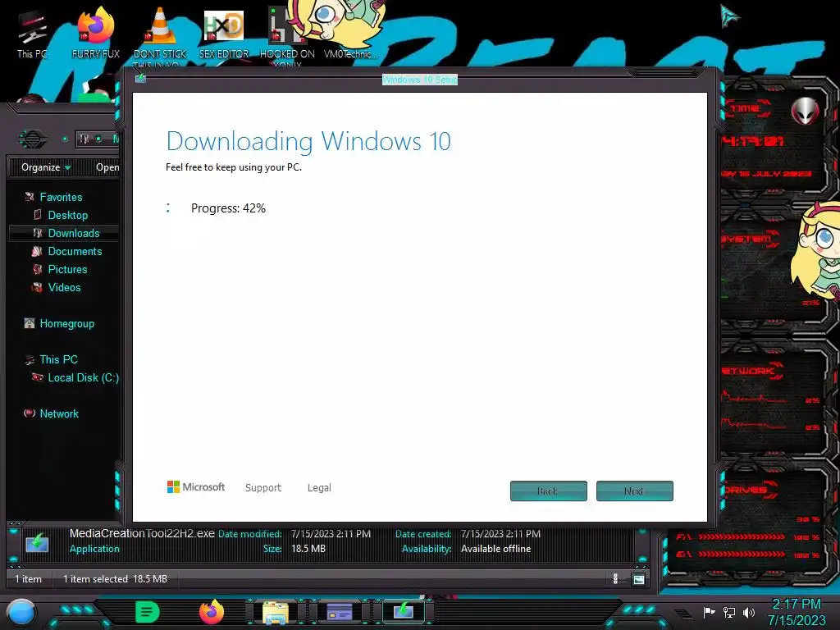
Task: Click the '1 item selected 18.5 MB' status text
Action: pyautogui.click(x=115, y=578)
